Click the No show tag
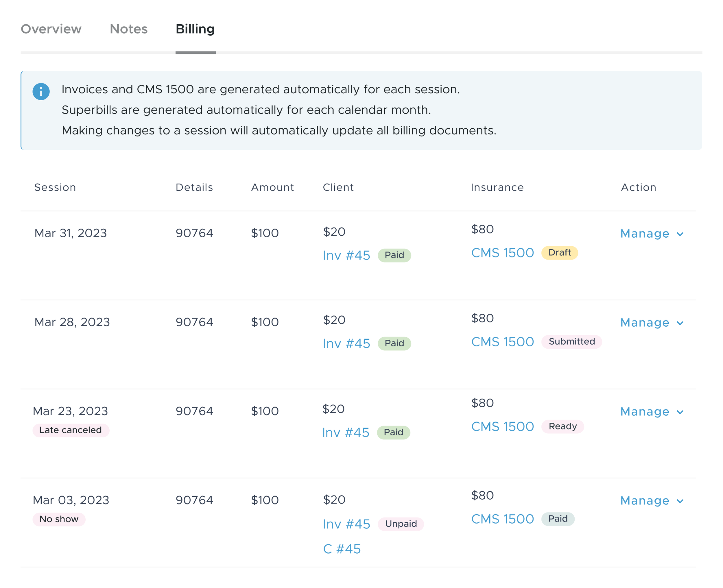 click(59, 519)
